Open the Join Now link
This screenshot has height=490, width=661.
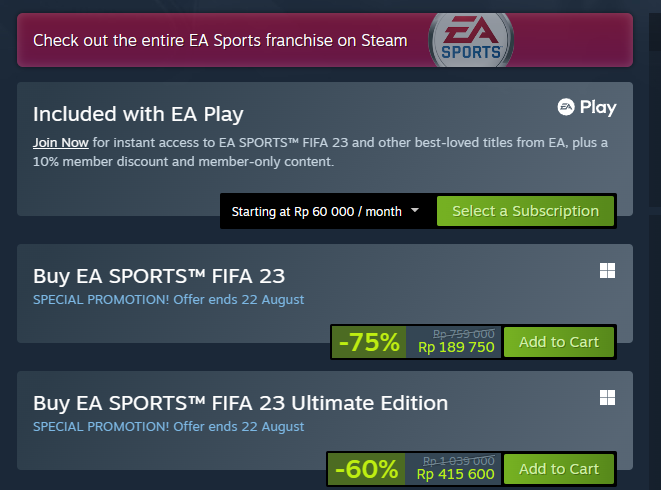(x=61, y=143)
